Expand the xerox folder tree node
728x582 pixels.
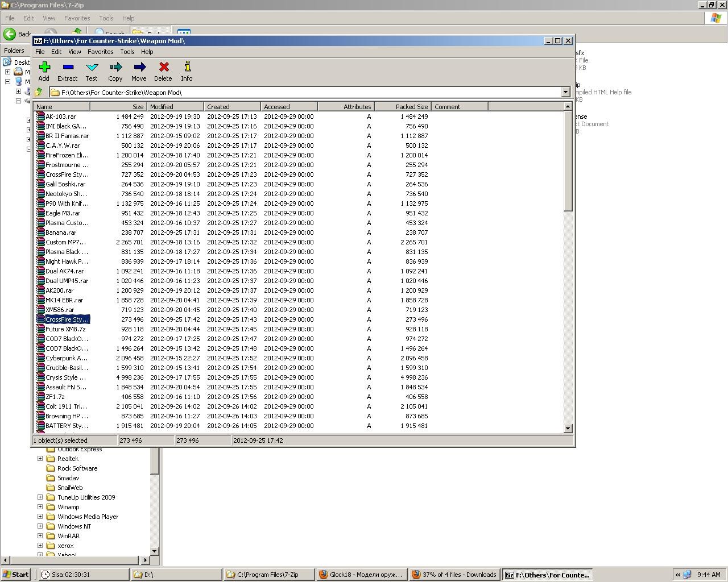[40, 546]
